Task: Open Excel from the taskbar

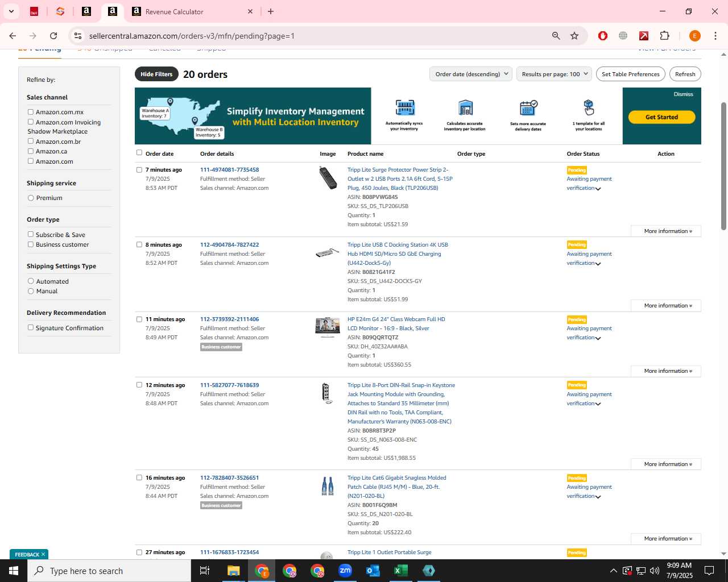Action: [x=401, y=571]
